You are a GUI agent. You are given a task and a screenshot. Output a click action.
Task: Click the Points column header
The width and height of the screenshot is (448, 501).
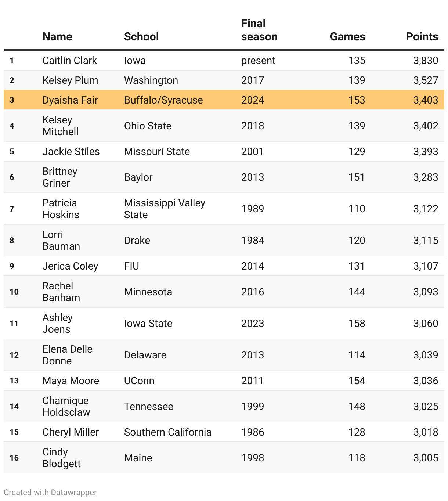(422, 37)
